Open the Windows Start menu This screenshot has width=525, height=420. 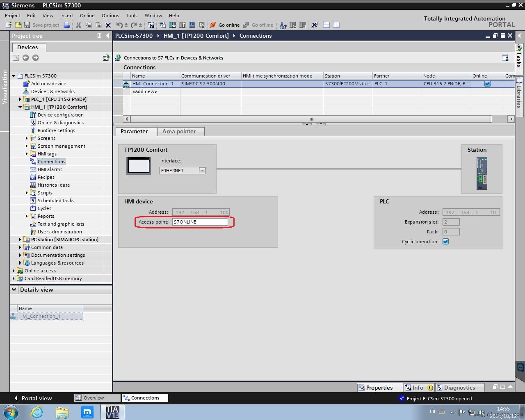(x=11, y=412)
